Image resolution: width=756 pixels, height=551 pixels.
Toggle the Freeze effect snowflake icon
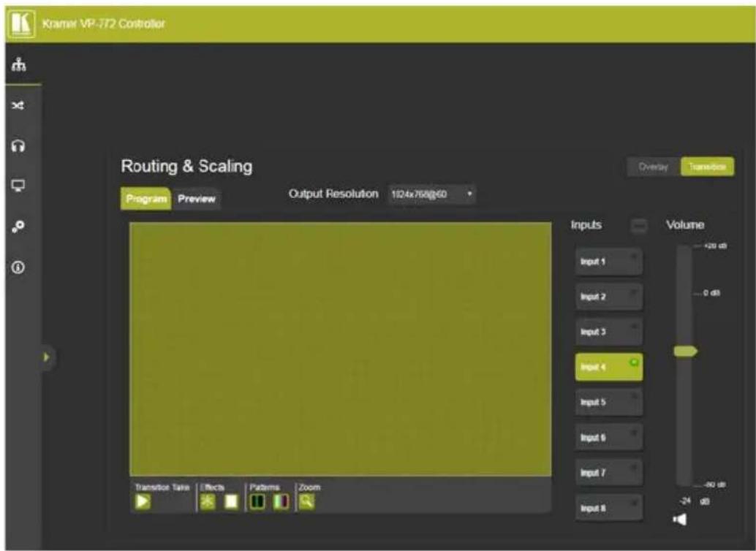(x=208, y=501)
